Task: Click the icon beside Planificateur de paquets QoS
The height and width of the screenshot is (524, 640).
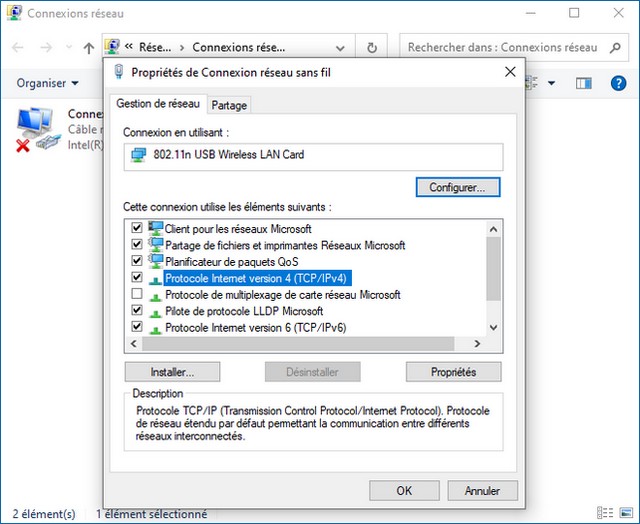Action: tap(155, 261)
